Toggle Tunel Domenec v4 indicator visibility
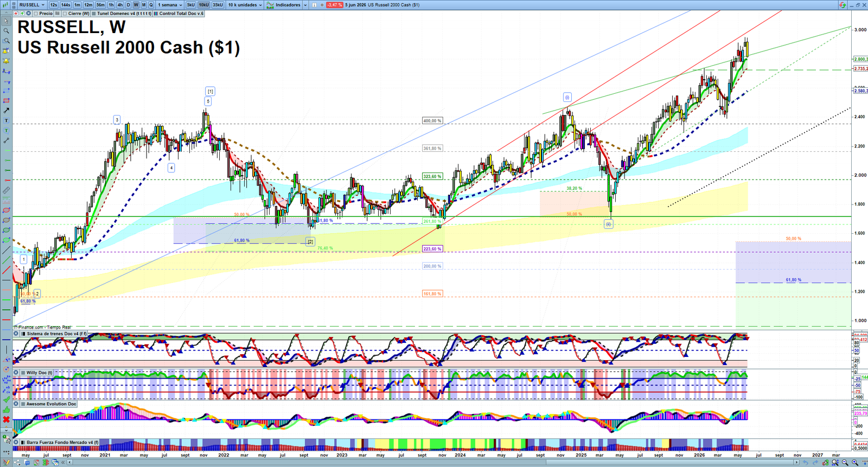Viewport: 868px width, 467px height. click(94, 14)
